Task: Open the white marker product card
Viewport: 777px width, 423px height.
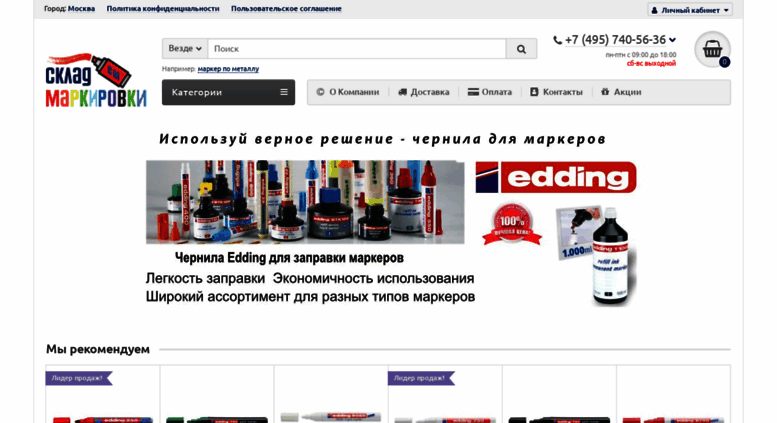Action: (331, 394)
